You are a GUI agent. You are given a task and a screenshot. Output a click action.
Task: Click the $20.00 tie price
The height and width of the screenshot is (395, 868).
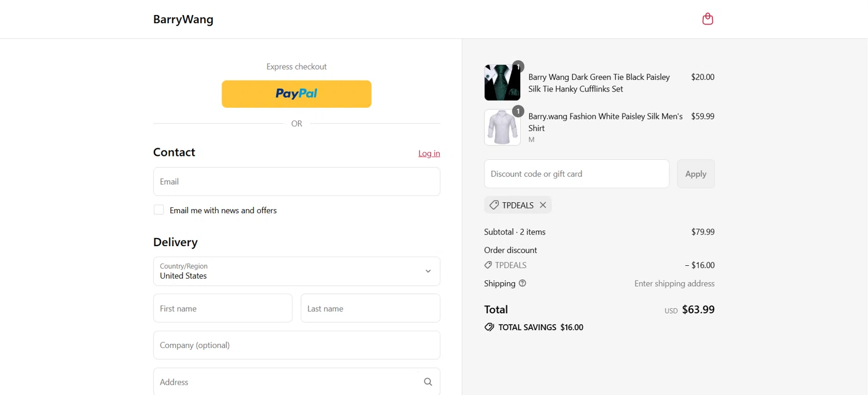coord(703,77)
